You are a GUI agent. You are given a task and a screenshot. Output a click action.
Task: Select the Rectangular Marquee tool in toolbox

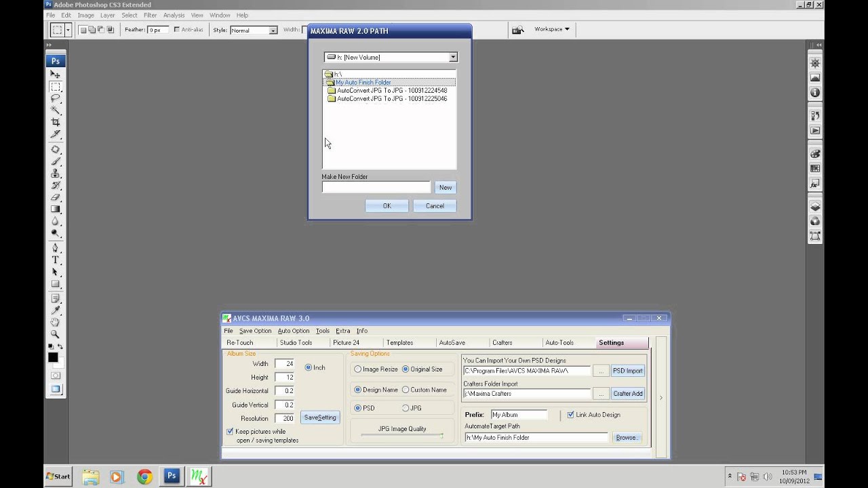click(56, 87)
